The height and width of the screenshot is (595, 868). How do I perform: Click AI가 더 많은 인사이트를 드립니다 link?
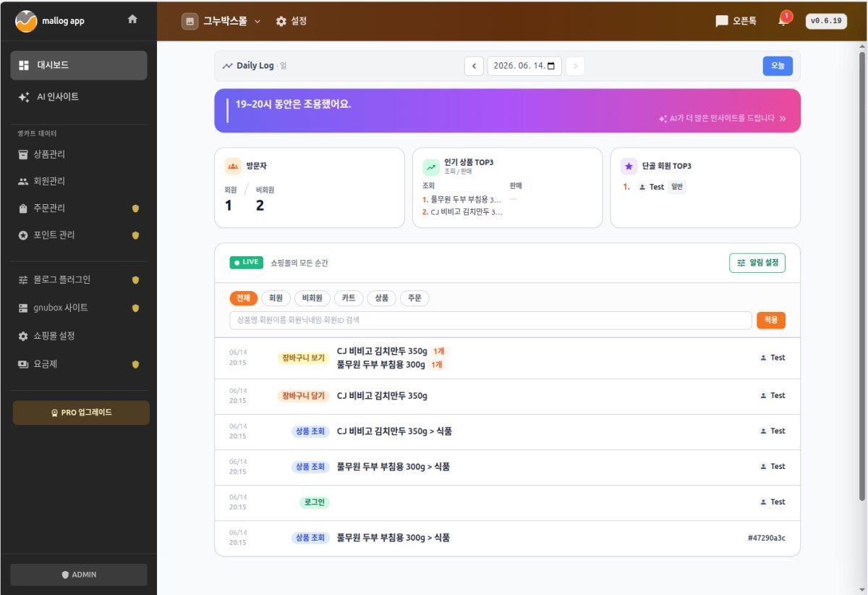pyautogui.click(x=723, y=118)
